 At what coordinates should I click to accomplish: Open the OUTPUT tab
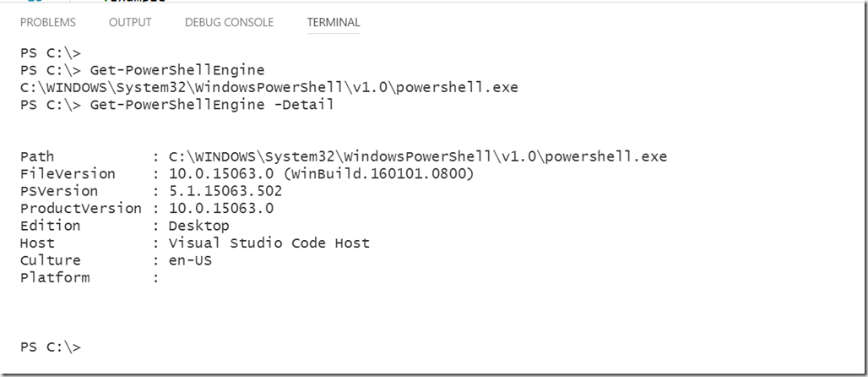tap(130, 22)
